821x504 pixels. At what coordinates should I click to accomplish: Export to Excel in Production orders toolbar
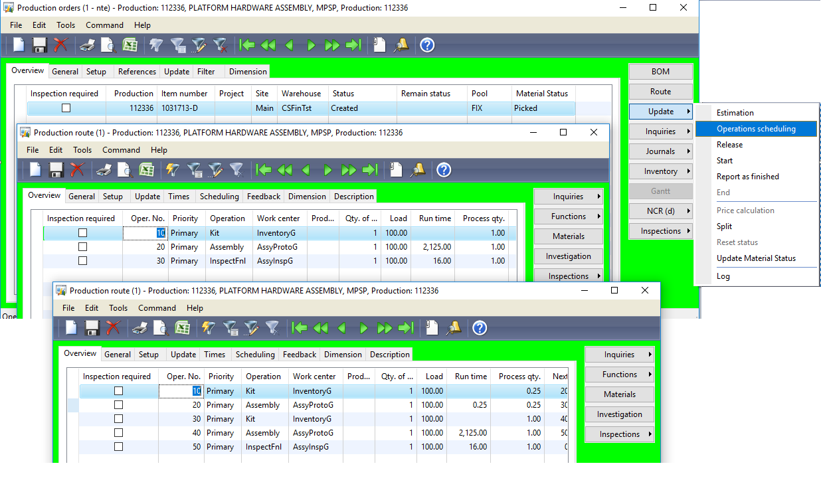point(130,45)
